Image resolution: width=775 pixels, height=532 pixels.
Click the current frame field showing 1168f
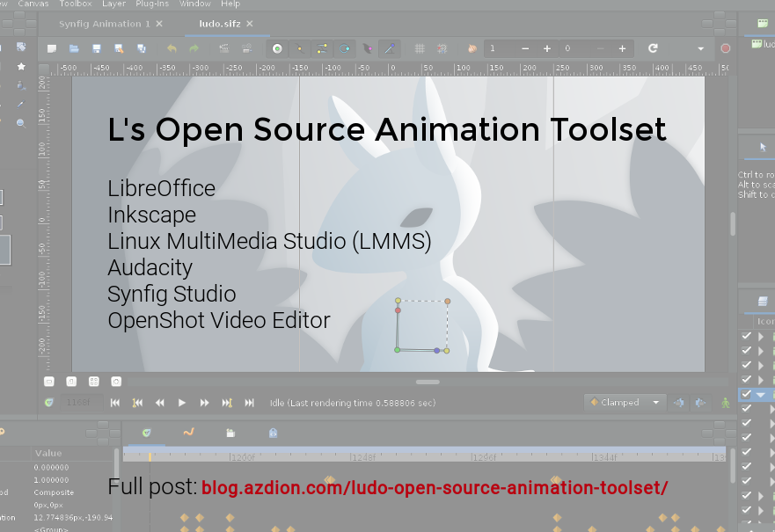(82, 403)
